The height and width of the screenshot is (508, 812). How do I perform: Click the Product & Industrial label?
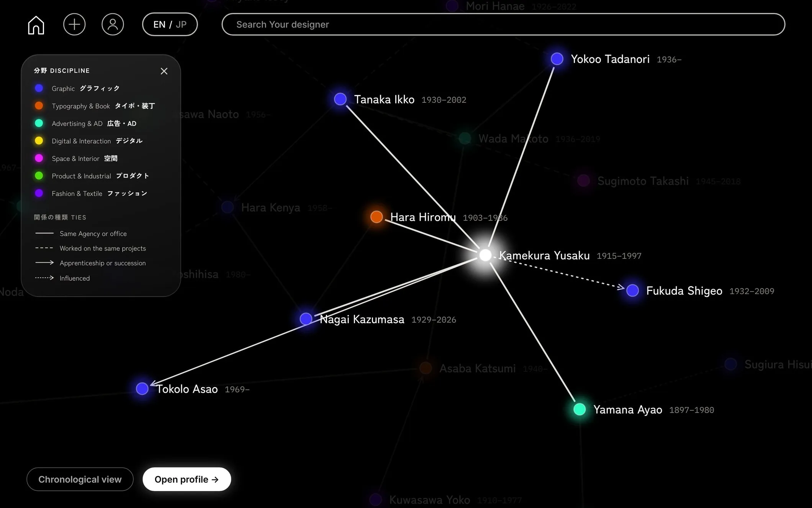[100, 176]
